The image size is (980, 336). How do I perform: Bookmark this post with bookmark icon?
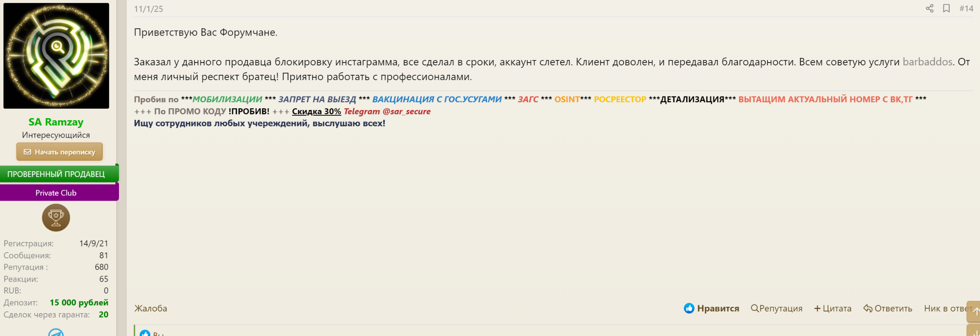[946, 9]
